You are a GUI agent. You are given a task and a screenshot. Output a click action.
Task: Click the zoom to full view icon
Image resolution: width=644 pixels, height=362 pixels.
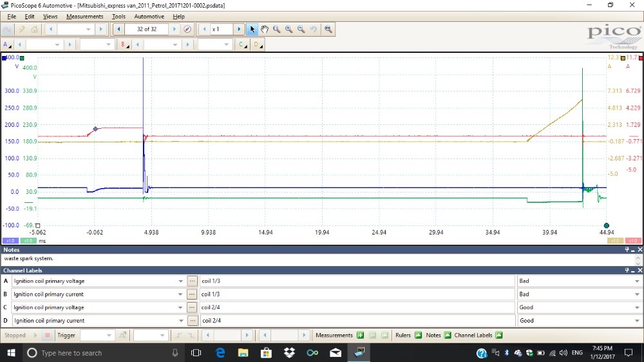point(328,30)
